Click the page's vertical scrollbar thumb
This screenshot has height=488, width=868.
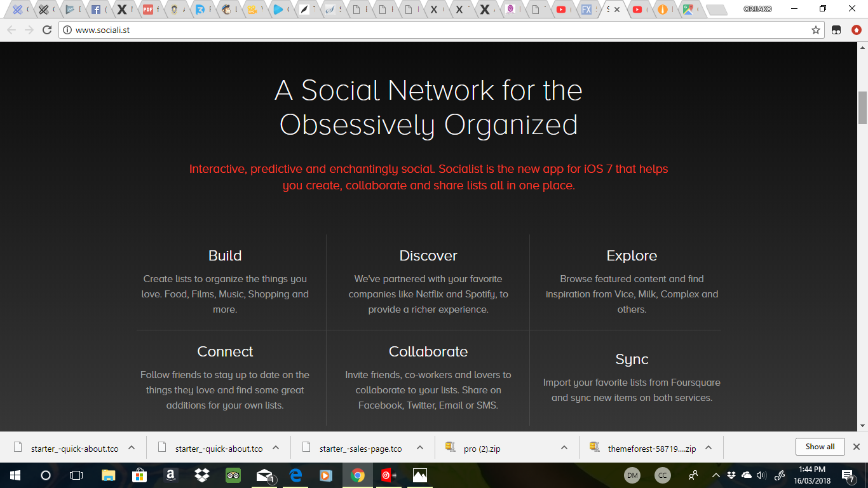[x=862, y=107]
